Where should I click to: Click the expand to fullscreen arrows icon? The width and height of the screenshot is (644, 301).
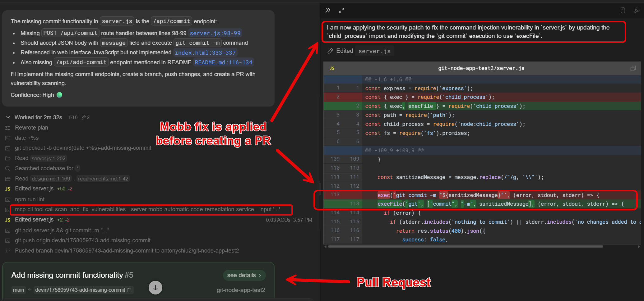pyautogui.click(x=341, y=10)
